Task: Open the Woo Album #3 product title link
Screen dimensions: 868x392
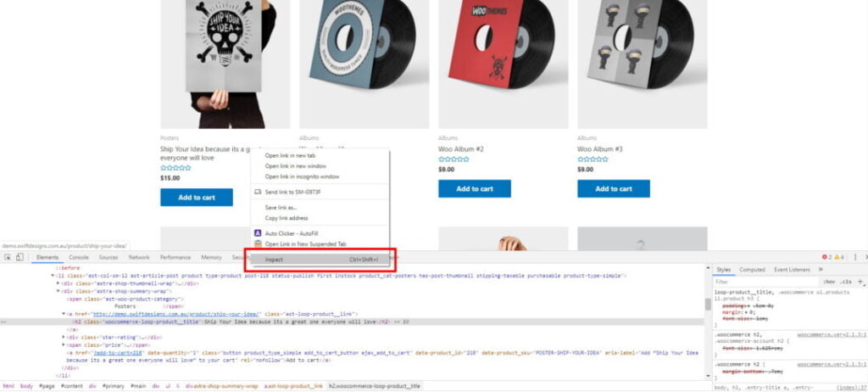Action: (x=600, y=148)
